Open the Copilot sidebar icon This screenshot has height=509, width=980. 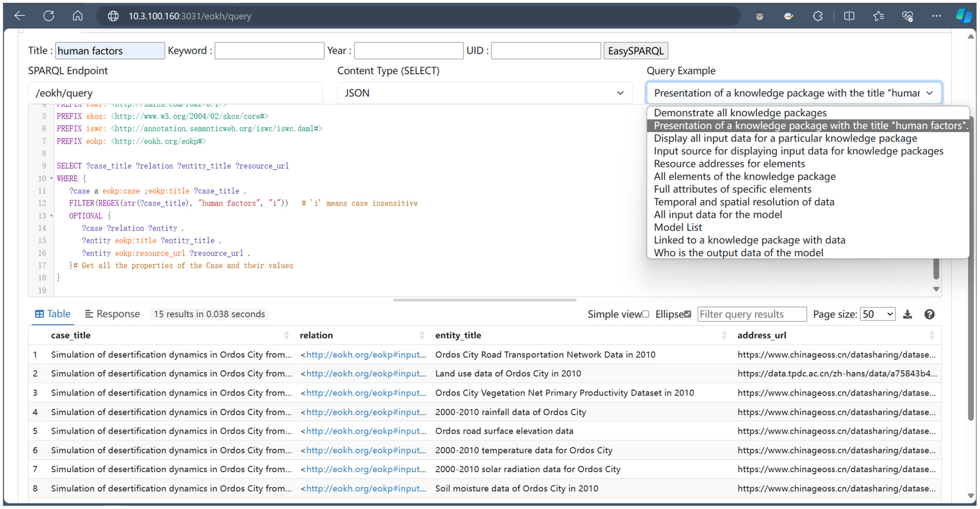(964, 16)
